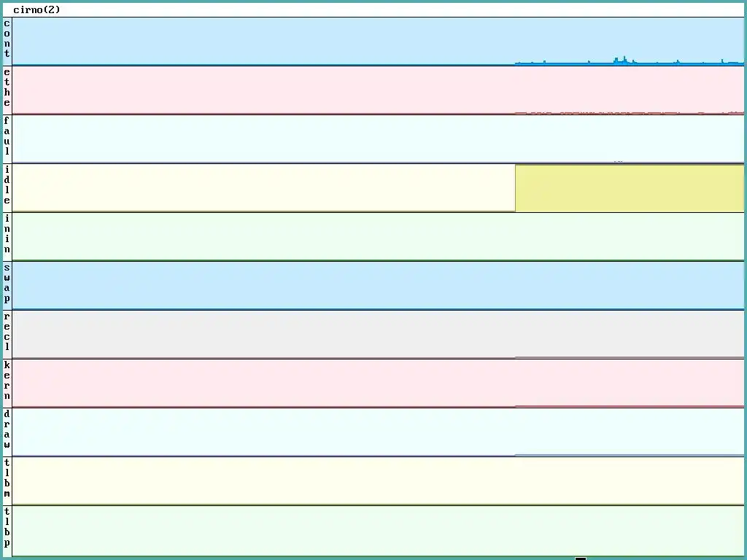Select the blue context-switch graph with spikes

click(x=378, y=42)
